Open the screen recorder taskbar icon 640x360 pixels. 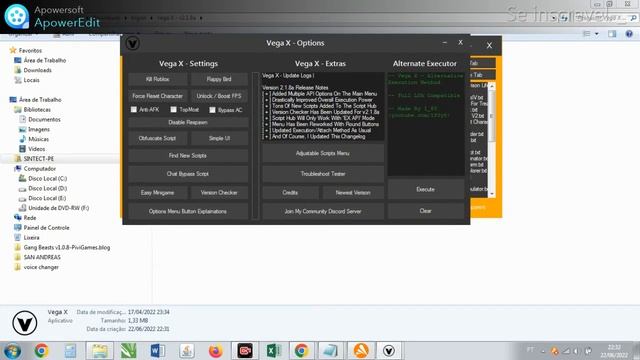click(244, 351)
